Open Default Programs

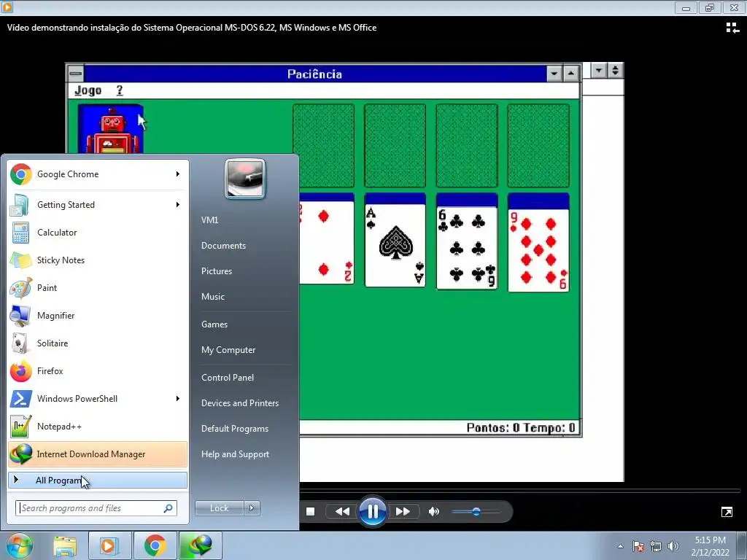(234, 429)
